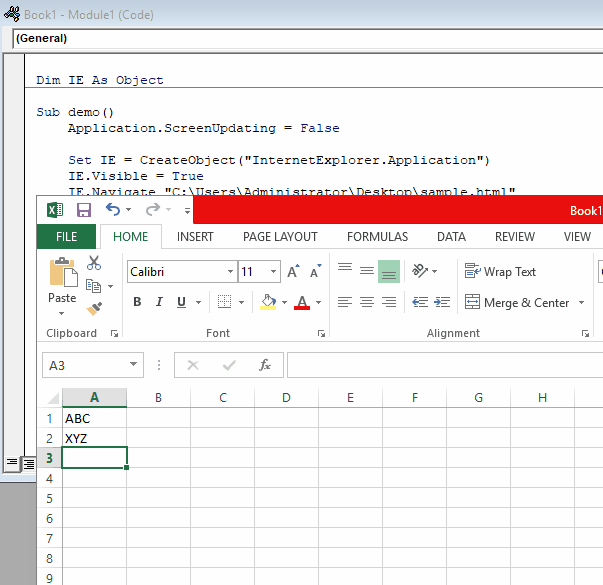603x585 pixels.
Task: Click the Redo arrow in Quick Access Toolbar
Action: [x=153, y=210]
